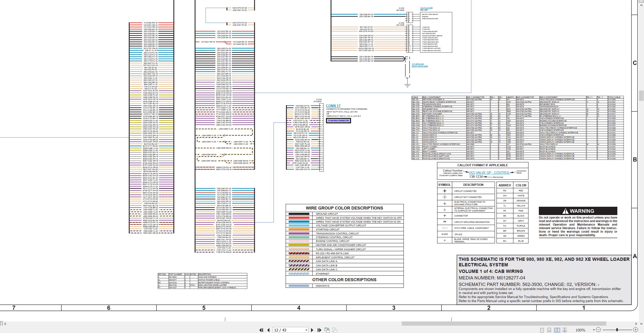Click the SYMBOL column header
The width and height of the screenshot is (644, 333).
tap(445, 185)
